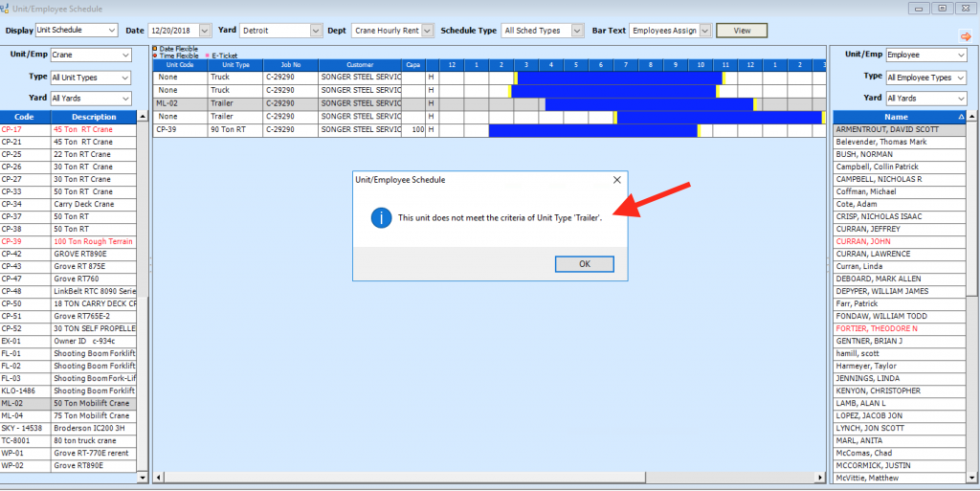
Task: Open the left panel All Yards dropdown
Action: pyautogui.click(x=125, y=98)
